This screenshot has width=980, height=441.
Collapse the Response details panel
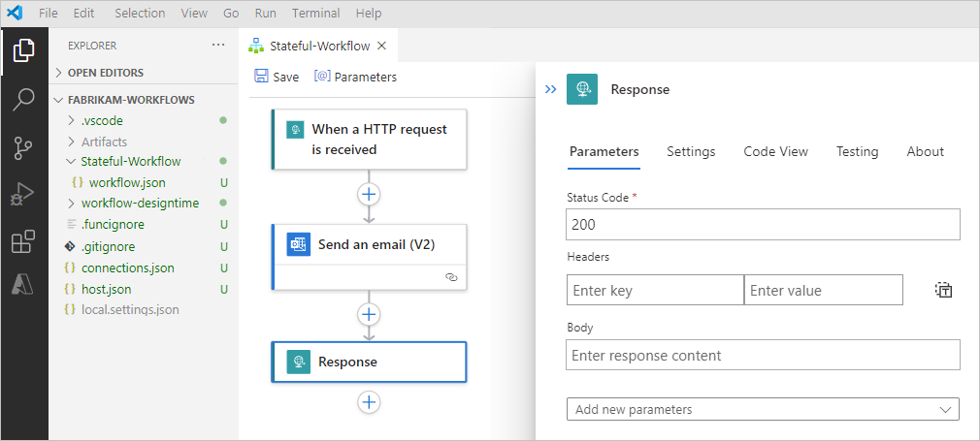(550, 89)
